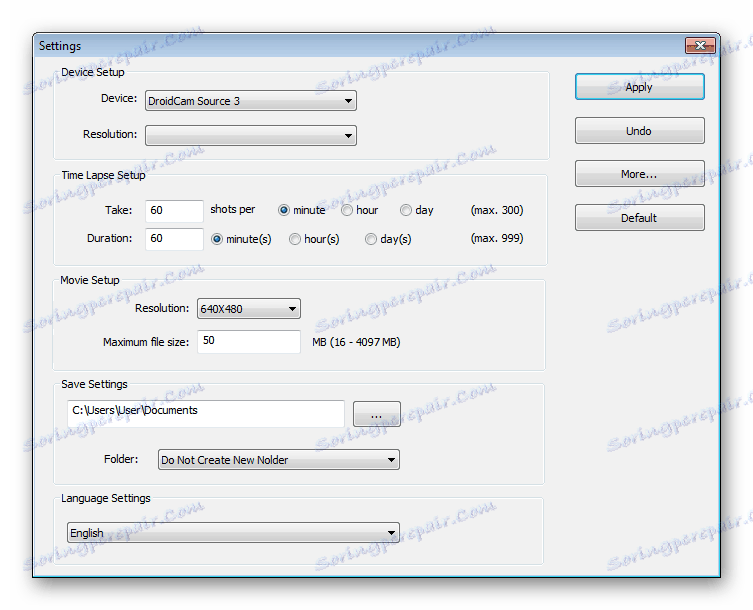Click the "Folder:" label
The image size is (753, 610).
tap(121, 459)
